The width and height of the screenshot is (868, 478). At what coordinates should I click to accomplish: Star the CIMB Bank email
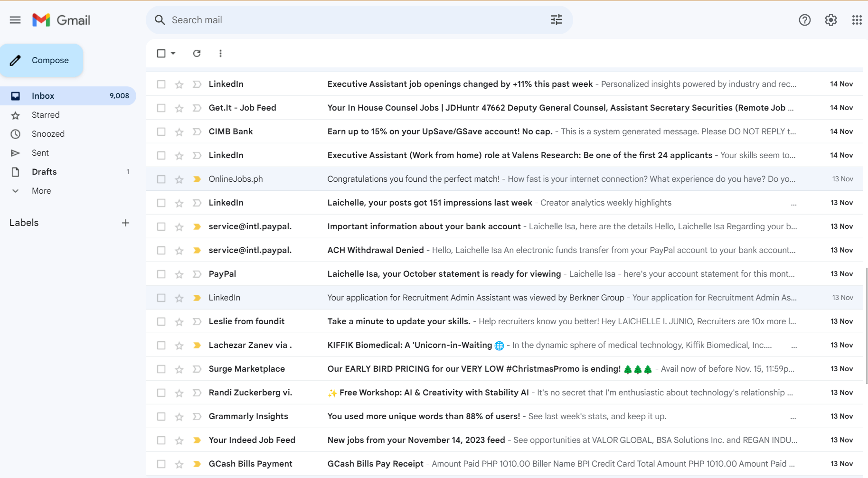(x=179, y=132)
